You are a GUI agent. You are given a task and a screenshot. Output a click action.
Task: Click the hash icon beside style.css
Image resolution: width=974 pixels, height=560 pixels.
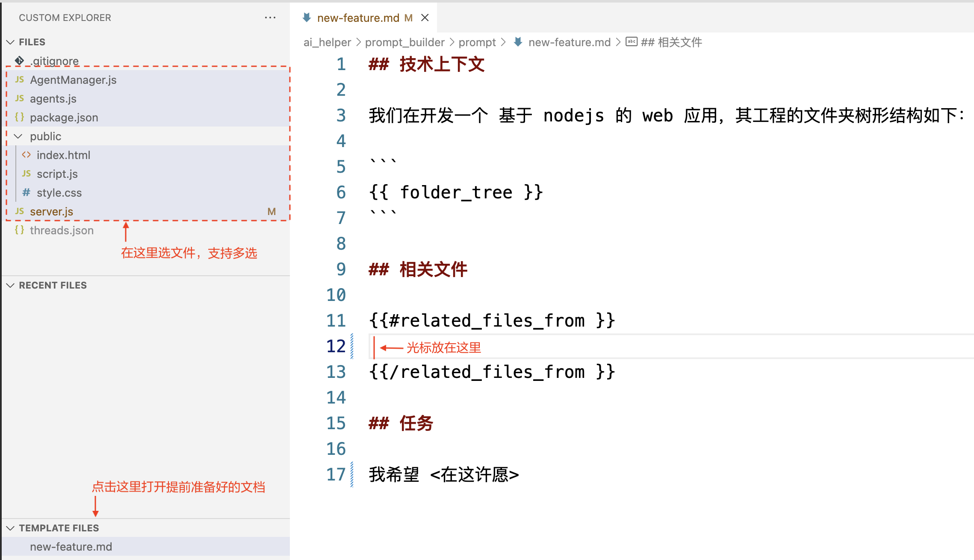[x=26, y=192]
